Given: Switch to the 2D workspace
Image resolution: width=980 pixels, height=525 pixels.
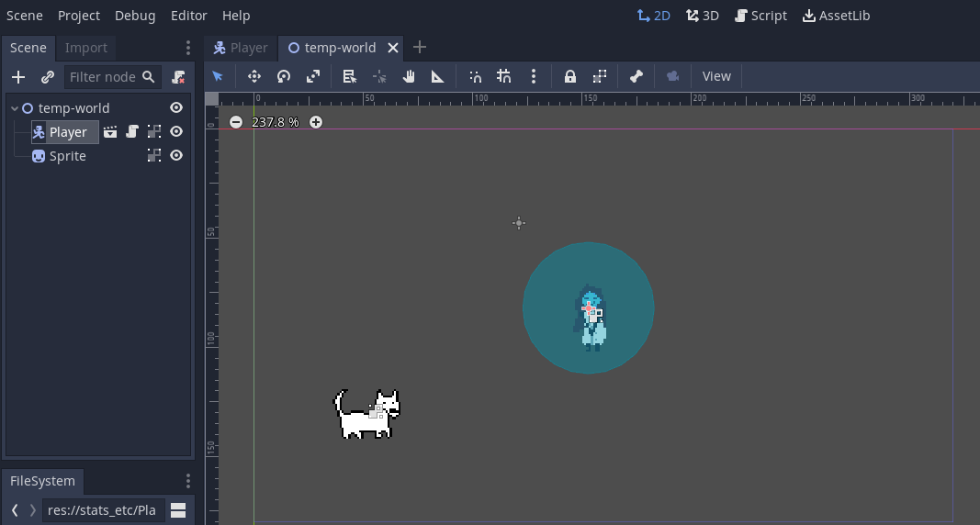Looking at the screenshot, I should tap(654, 16).
